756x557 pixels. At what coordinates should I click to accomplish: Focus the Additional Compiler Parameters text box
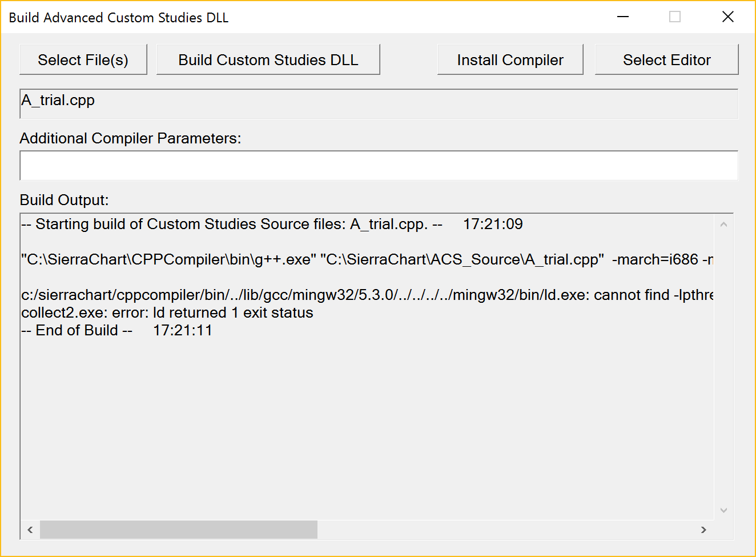(x=378, y=166)
